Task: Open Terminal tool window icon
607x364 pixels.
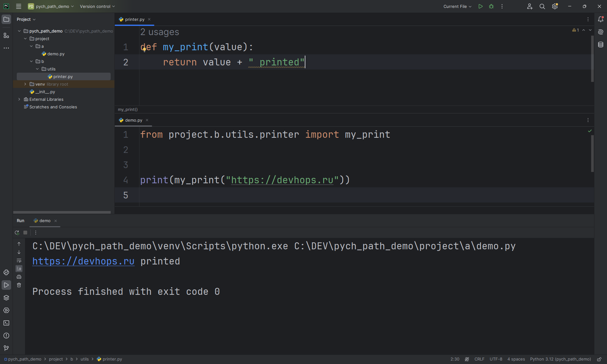Action: tap(6, 323)
